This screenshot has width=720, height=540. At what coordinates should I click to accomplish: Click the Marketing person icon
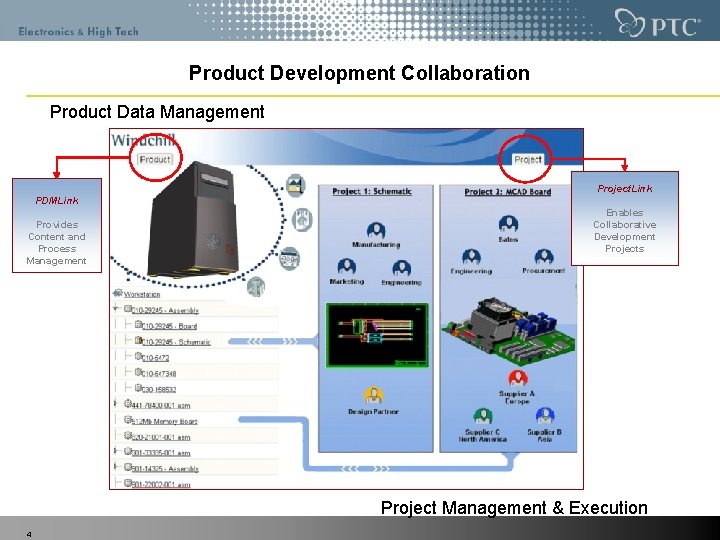click(x=347, y=267)
